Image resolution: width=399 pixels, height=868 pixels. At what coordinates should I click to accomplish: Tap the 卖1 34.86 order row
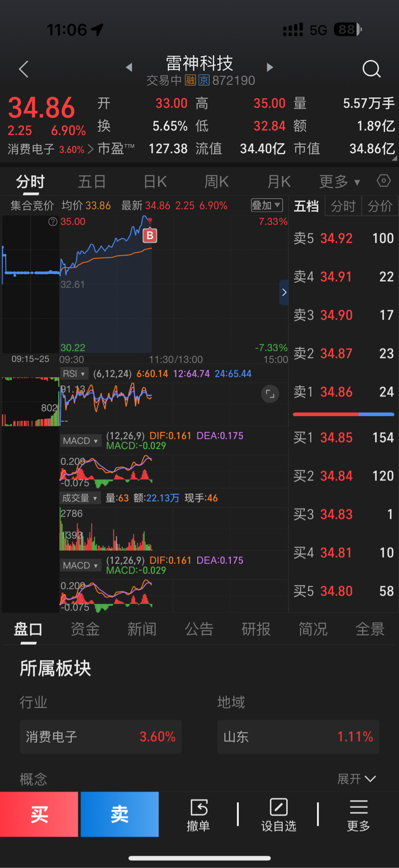click(x=343, y=392)
